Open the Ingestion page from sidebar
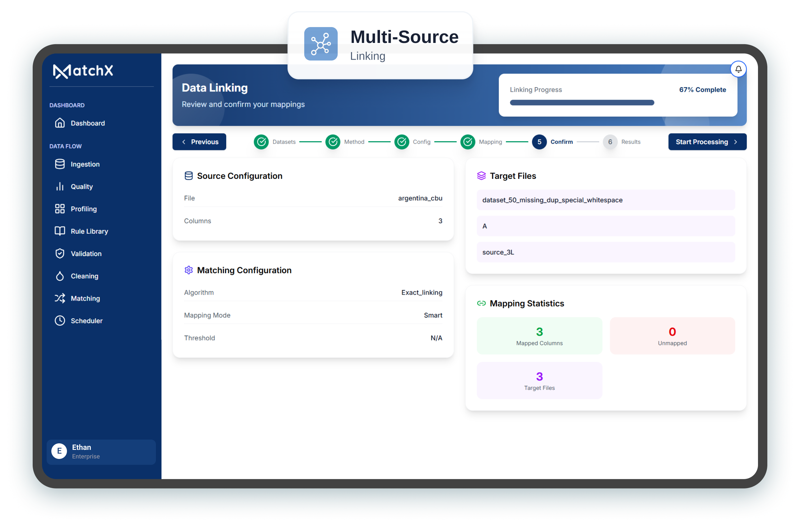The height and width of the screenshot is (532, 800). pos(85,164)
